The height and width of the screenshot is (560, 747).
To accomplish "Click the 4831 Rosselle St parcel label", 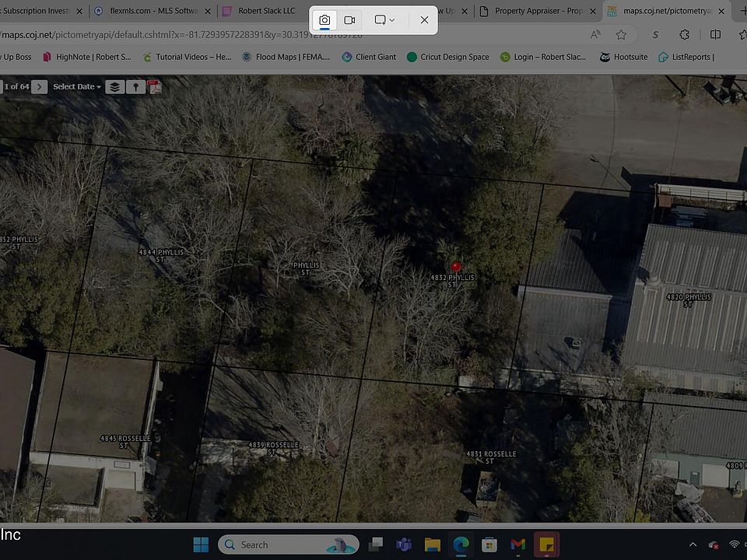I will point(491,457).
